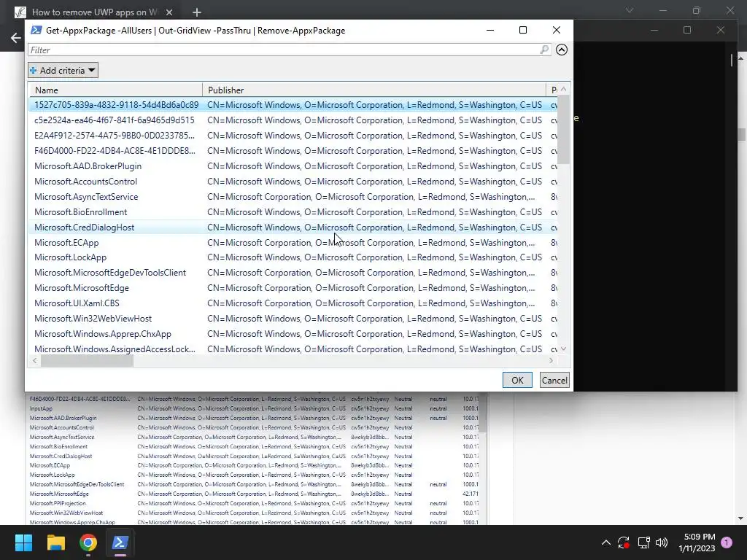Select the c5e2524a-ea46-4f67-841f-6a9465d9d515 row

[293, 120]
